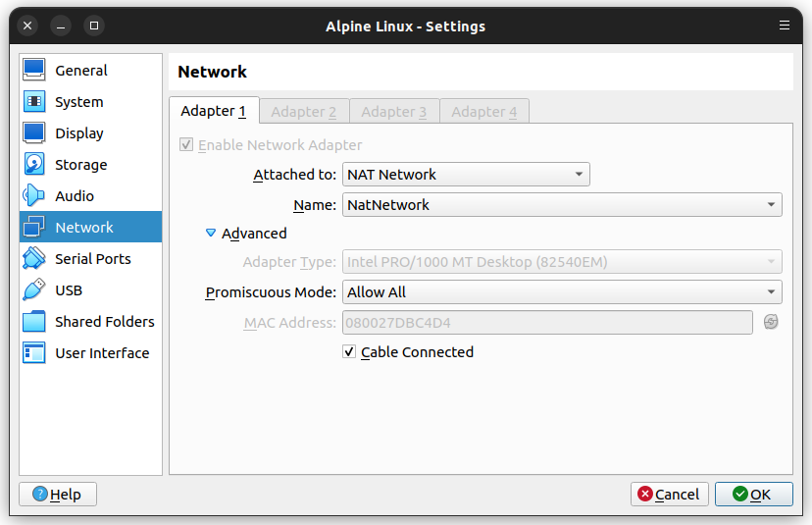Open the NatNetwork Name dropdown
This screenshot has width=812, height=525.
[562, 205]
